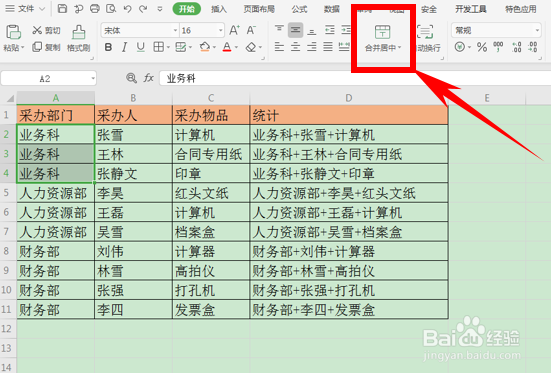Switch to the 公式 tab
The image size is (551, 375).
(299, 9)
